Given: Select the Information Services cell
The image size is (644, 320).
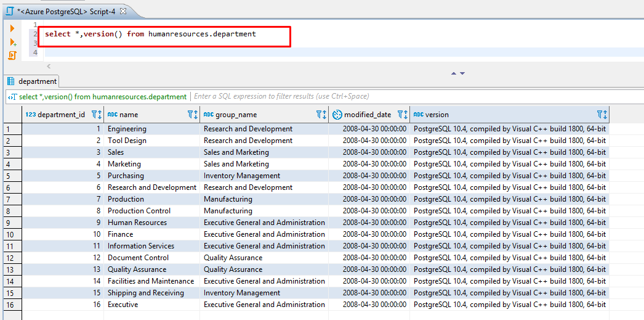Looking at the screenshot, I should pos(151,246).
